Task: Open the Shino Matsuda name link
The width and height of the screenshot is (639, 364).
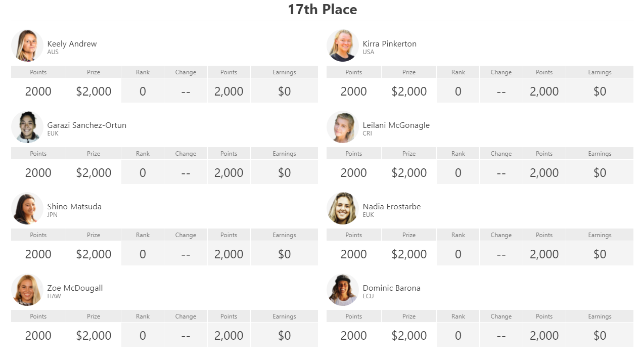Action: pos(74,207)
